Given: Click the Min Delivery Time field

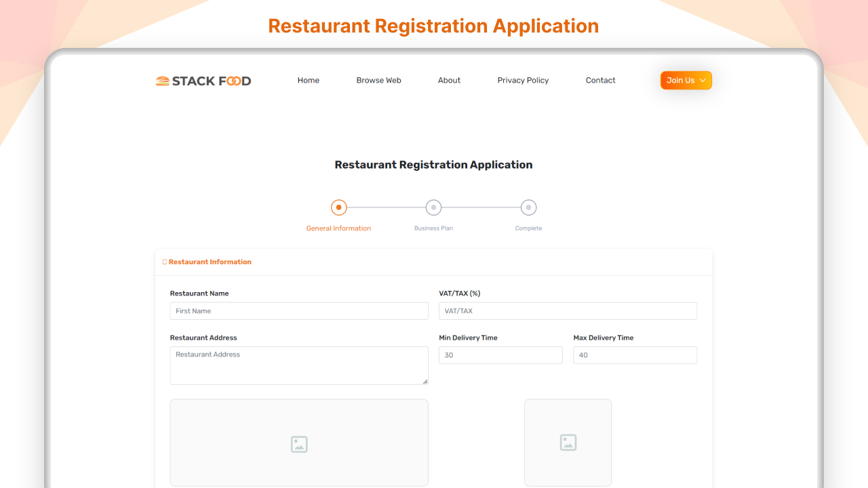Looking at the screenshot, I should pyautogui.click(x=500, y=355).
